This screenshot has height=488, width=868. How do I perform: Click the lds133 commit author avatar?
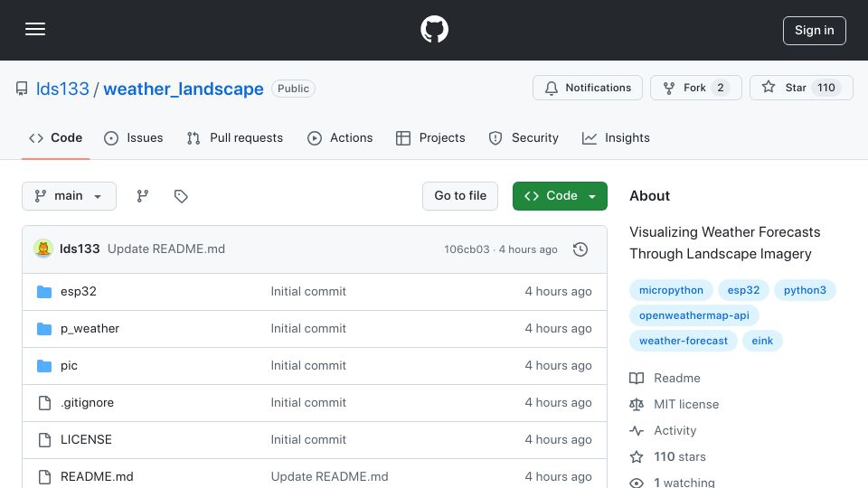43,249
